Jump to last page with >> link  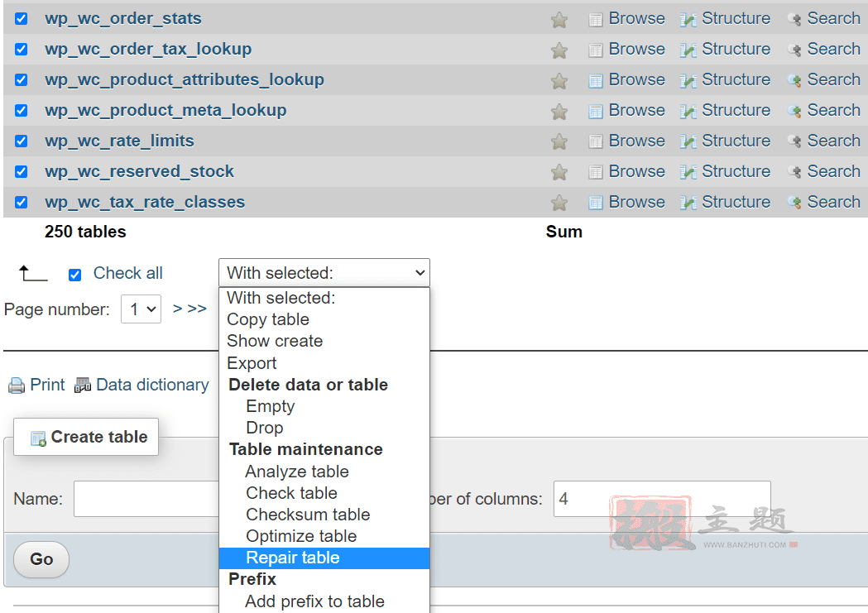point(197,309)
